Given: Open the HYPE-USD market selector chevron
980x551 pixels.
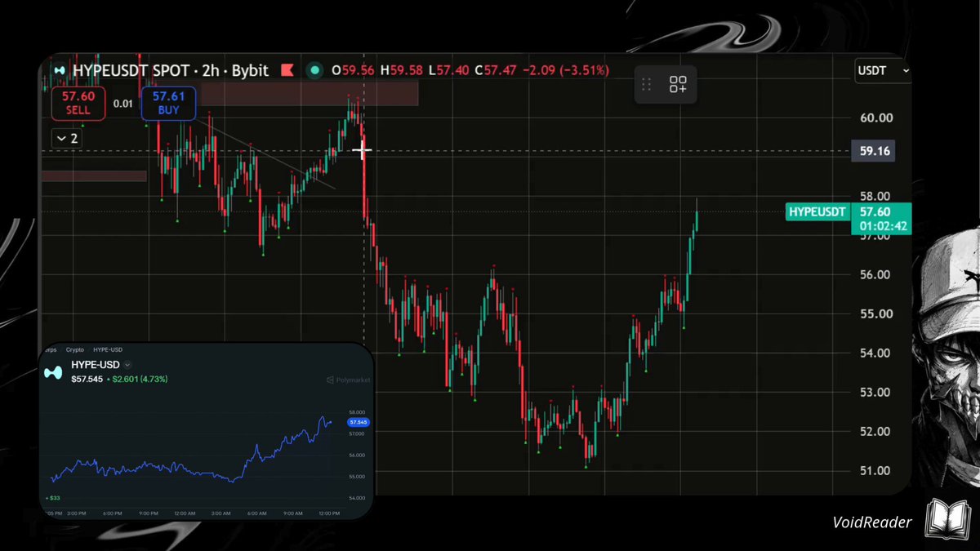Looking at the screenshot, I should [127, 365].
